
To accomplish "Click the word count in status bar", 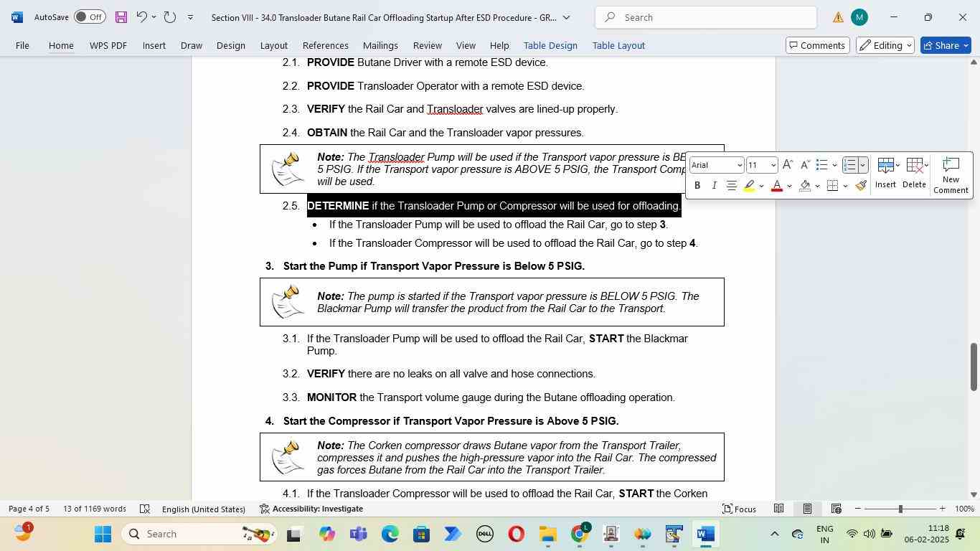I will point(95,509).
